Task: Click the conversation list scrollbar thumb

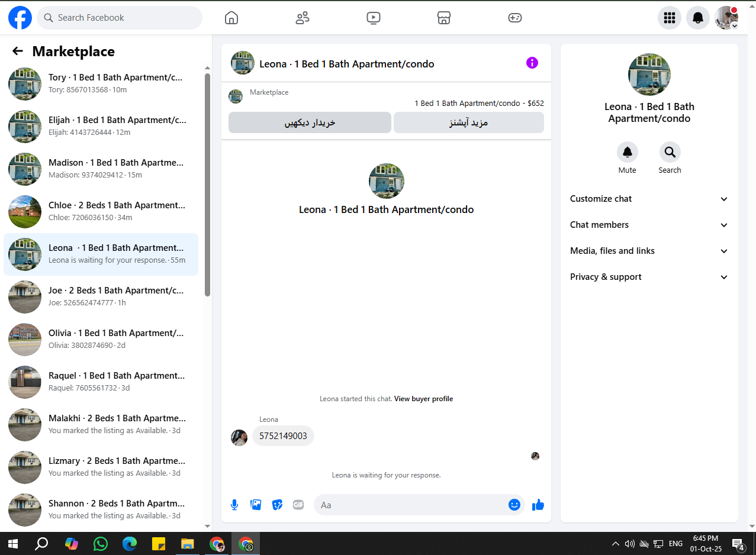Action: [207, 185]
